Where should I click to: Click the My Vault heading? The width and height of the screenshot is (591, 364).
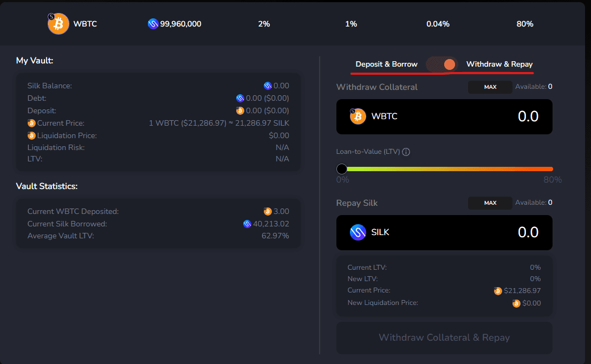point(35,61)
